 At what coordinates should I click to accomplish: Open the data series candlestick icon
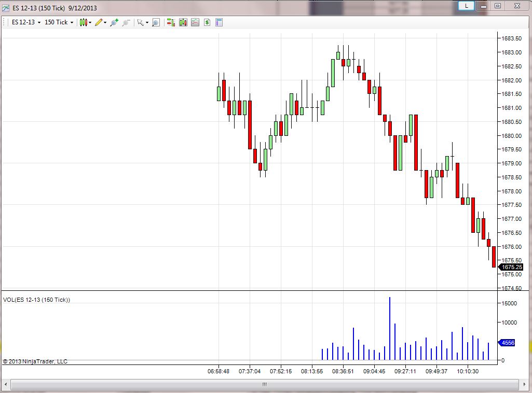[x=183, y=22]
